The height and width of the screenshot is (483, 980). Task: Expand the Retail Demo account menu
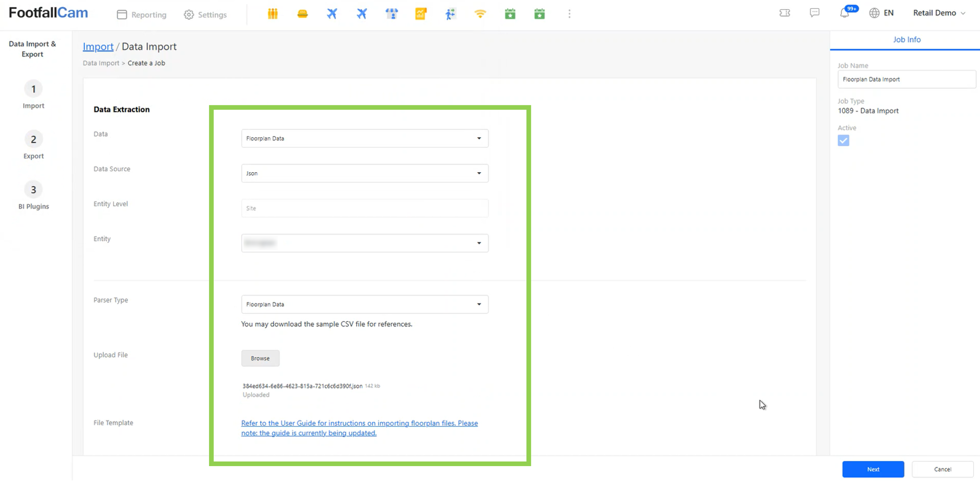coord(939,13)
